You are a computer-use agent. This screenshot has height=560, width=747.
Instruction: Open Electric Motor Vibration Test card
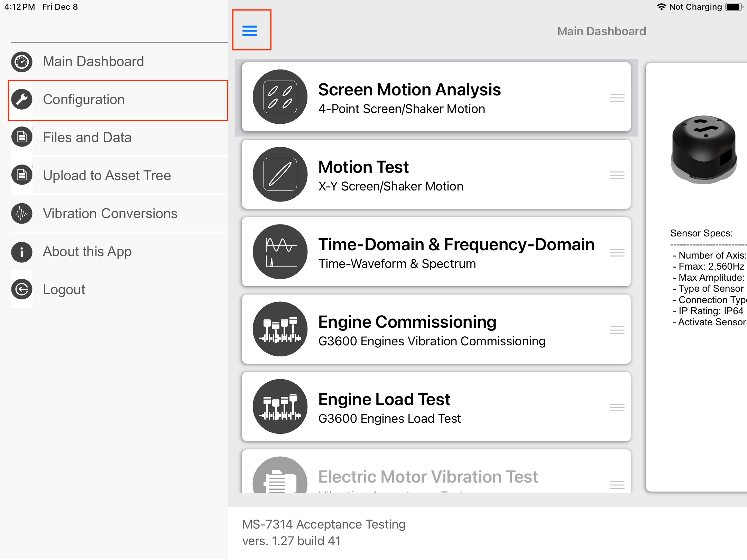[428, 477]
